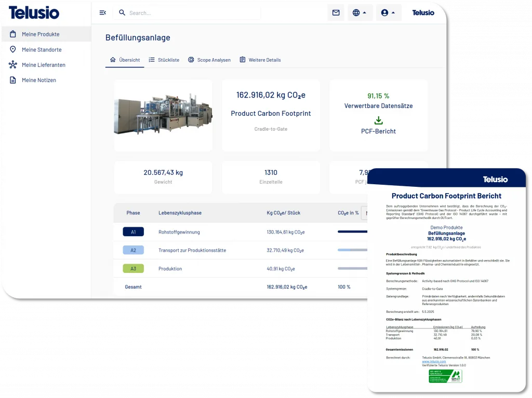The width and height of the screenshot is (532, 398).
Task: Open Meine Lieferanten page
Action: click(46, 65)
